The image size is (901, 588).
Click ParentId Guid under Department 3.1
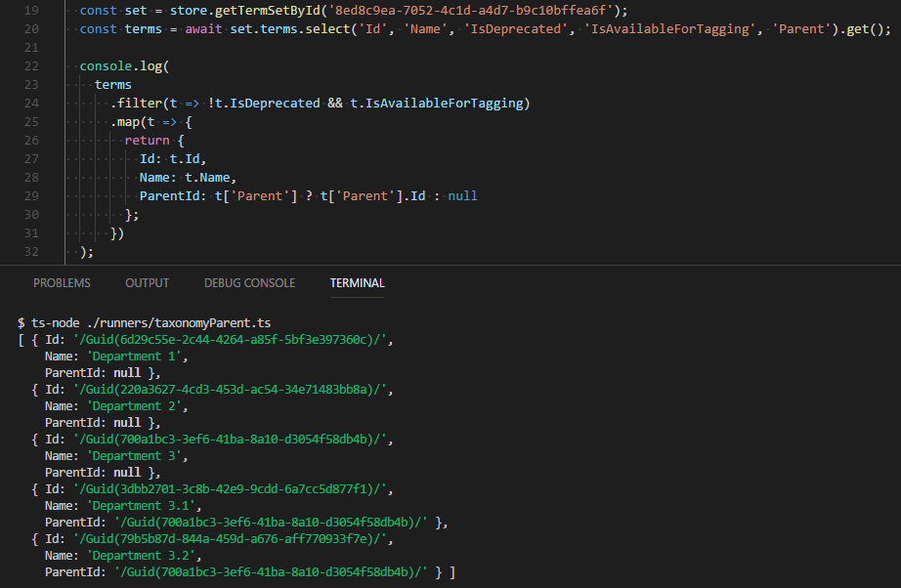click(272, 523)
